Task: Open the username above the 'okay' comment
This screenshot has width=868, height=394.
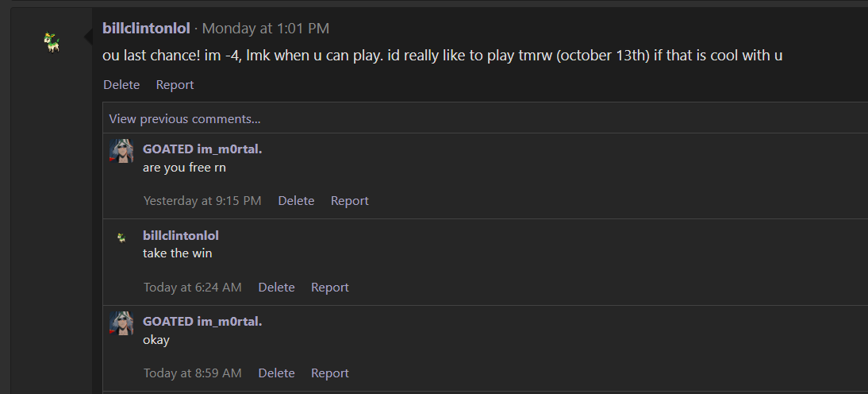Action: tap(202, 321)
